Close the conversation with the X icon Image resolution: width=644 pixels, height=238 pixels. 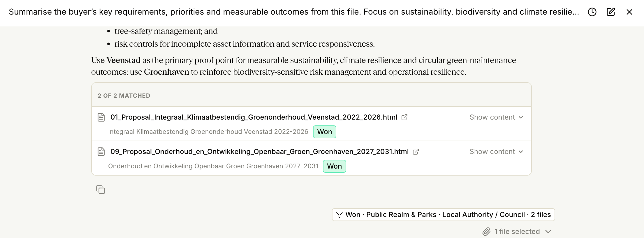[x=629, y=12]
